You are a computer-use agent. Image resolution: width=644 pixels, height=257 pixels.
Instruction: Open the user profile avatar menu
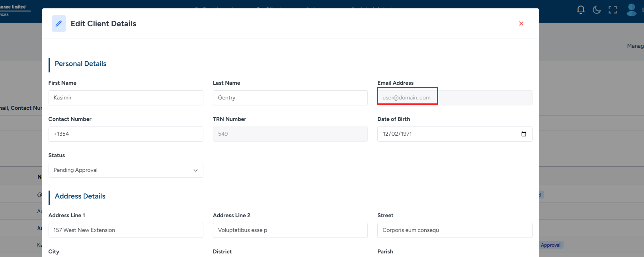pyautogui.click(x=631, y=10)
